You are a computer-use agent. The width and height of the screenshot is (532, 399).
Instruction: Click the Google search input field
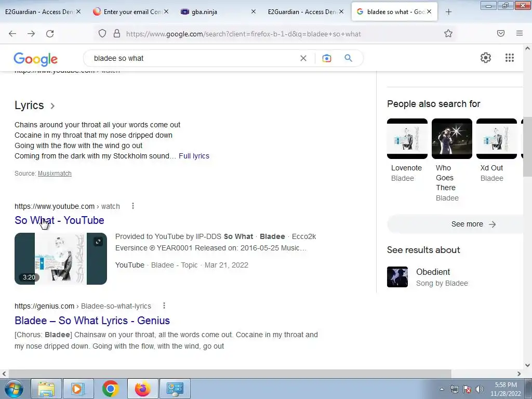pyautogui.click(x=193, y=58)
